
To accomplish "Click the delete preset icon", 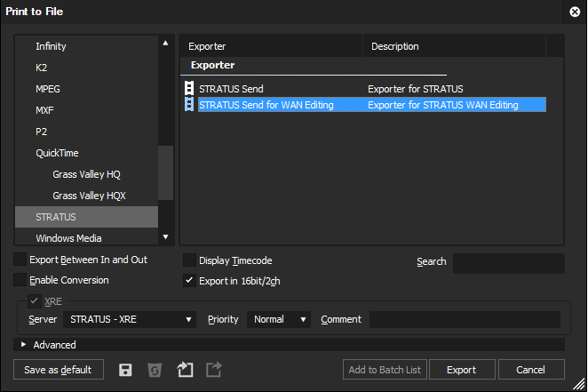I will (155, 370).
